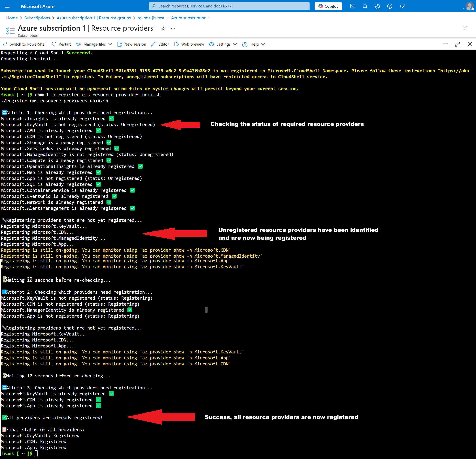476x459 pixels.
Task: Restart the Cloud Shell
Action: [61, 44]
